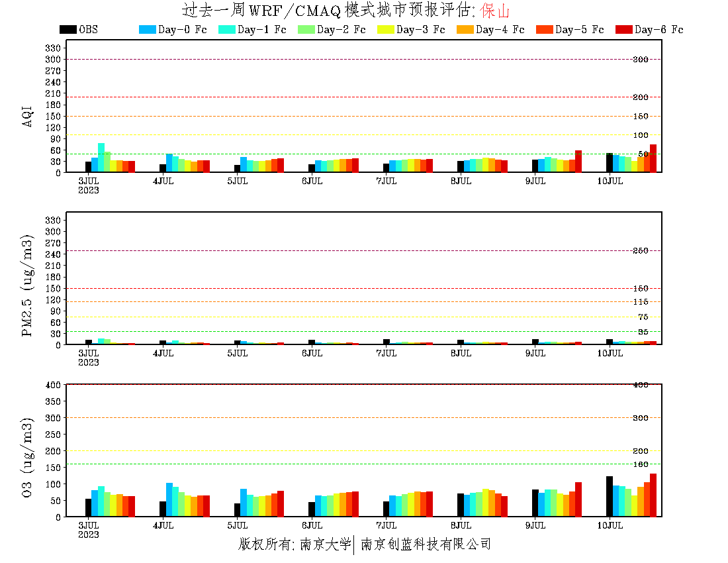This screenshot has height=563, width=728.
Task: Click the 350 tick label on O3 axis
Action: click(53, 401)
